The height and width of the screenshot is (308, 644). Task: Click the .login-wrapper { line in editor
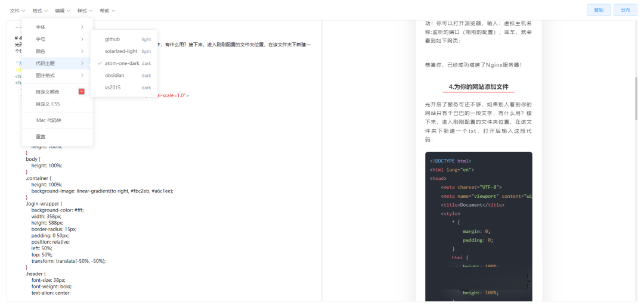tap(44, 203)
